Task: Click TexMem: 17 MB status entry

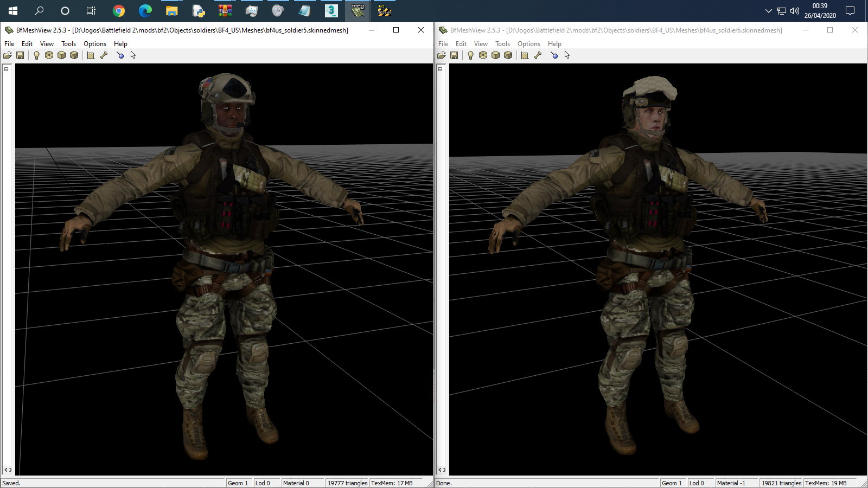Action: coord(396,483)
